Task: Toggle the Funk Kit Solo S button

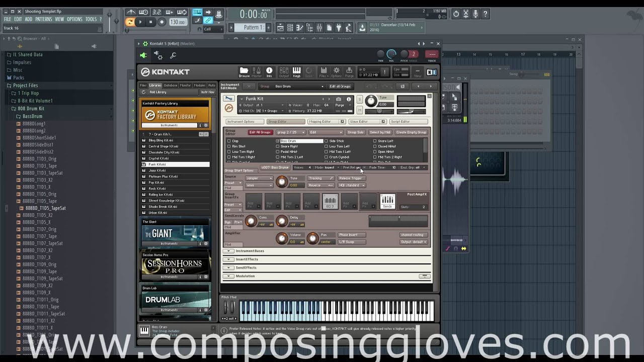Action: tap(359, 99)
